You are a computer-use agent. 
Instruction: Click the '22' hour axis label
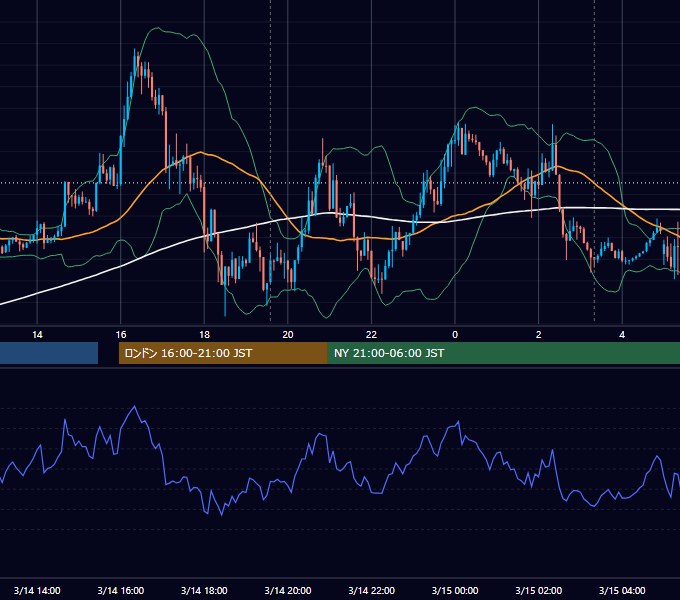[371, 335]
